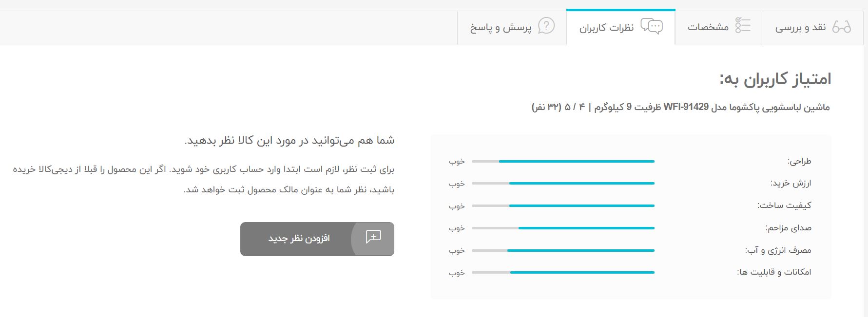Image resolution: width=868 pixels, height=317 pixels.
Task: Click the خوب label next to طراحی
Action: coord(457,161)
